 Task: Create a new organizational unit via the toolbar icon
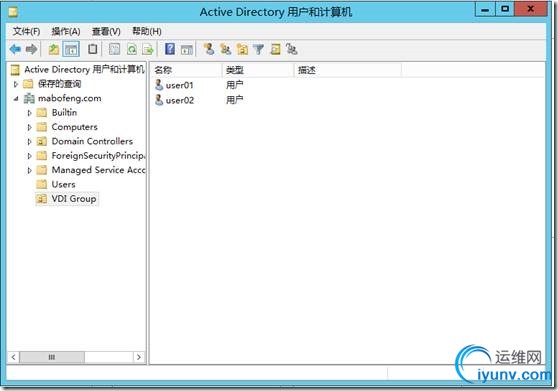242,49
